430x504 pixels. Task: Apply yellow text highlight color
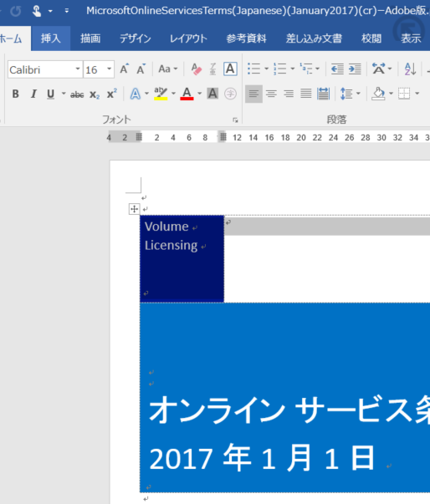[x=161, y=94]
